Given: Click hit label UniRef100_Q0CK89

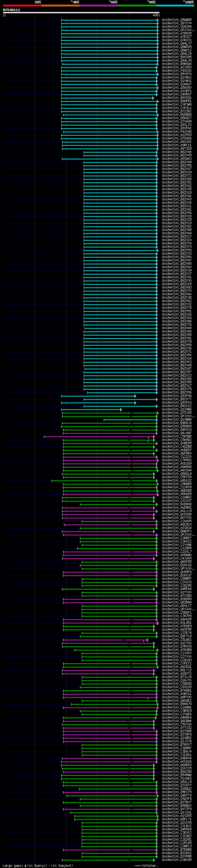Looking at the screenshot, I should (177, 515).
